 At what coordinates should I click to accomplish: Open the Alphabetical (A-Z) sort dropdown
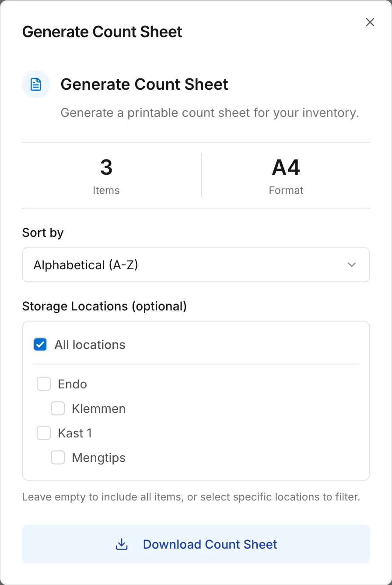click(x=196, y=265)
